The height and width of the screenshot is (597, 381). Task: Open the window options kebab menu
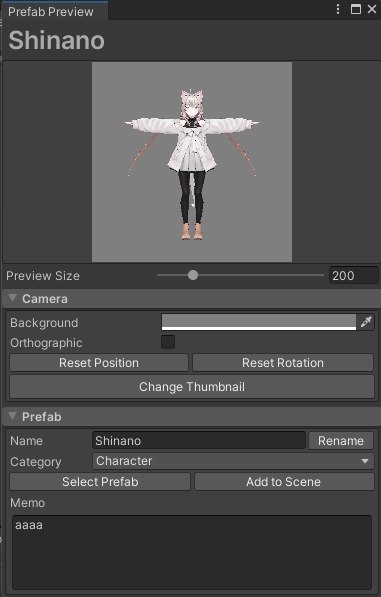pyautogui.click(x=338, y=9)
